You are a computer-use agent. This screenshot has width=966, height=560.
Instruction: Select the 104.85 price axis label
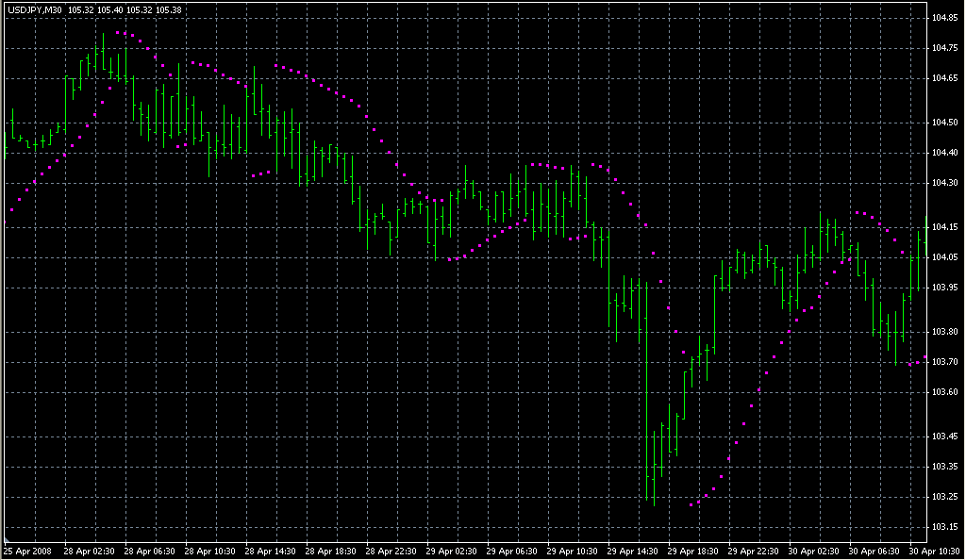(x=944, y=18)
